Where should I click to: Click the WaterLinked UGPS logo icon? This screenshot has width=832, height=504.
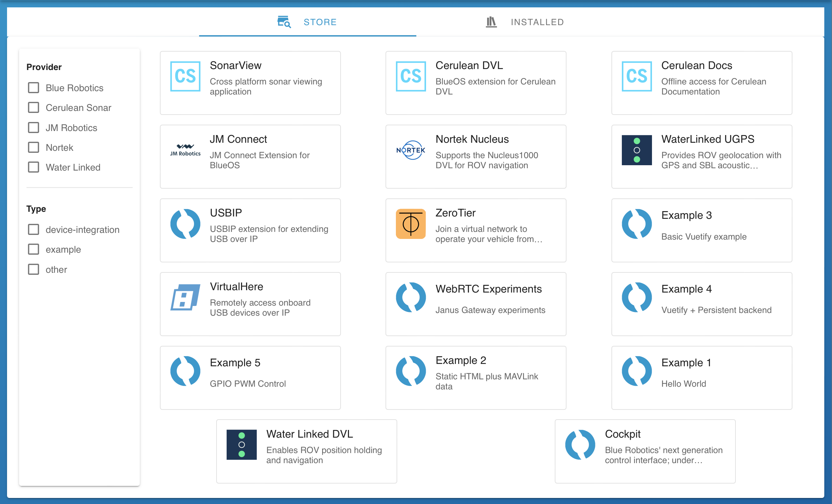637,150
